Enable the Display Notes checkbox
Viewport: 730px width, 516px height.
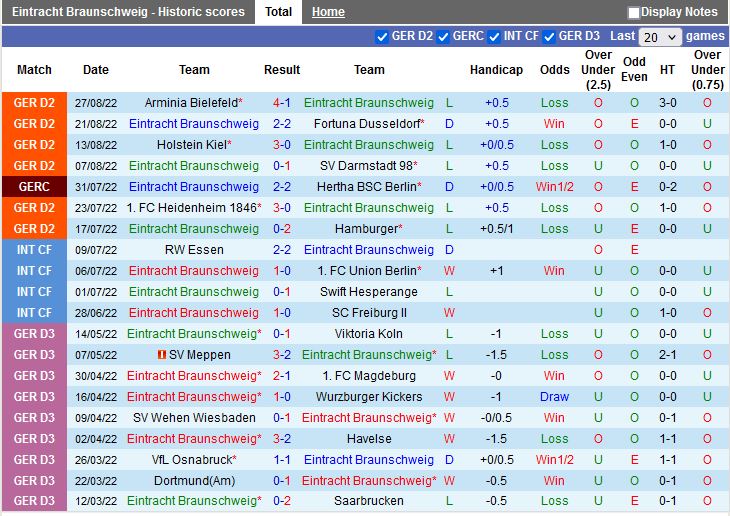coord(633,13)
